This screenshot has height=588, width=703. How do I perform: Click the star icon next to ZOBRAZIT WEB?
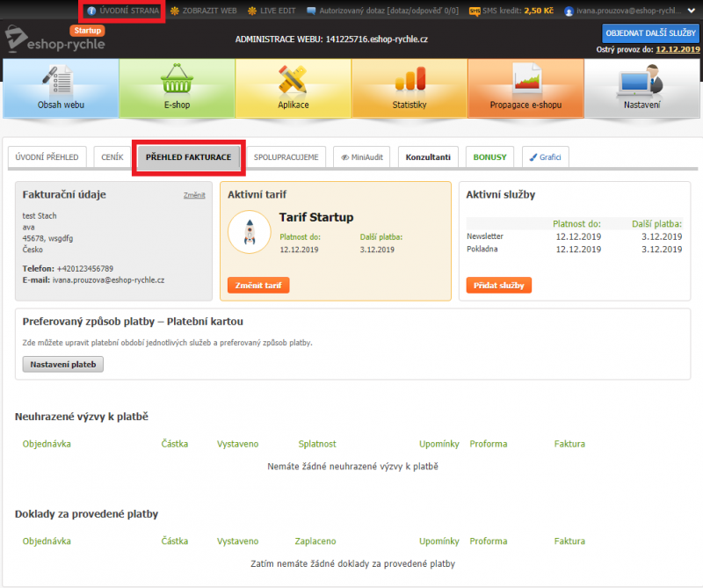point(174,11)
